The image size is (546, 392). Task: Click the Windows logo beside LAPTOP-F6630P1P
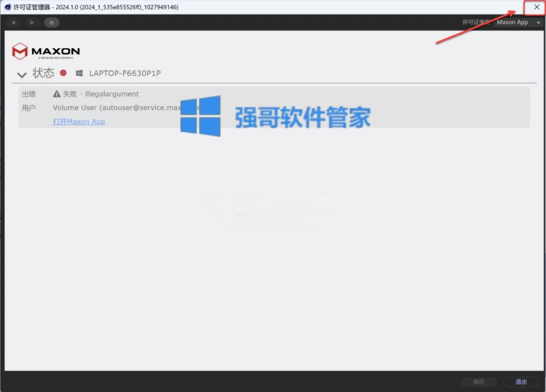[79, 74]
